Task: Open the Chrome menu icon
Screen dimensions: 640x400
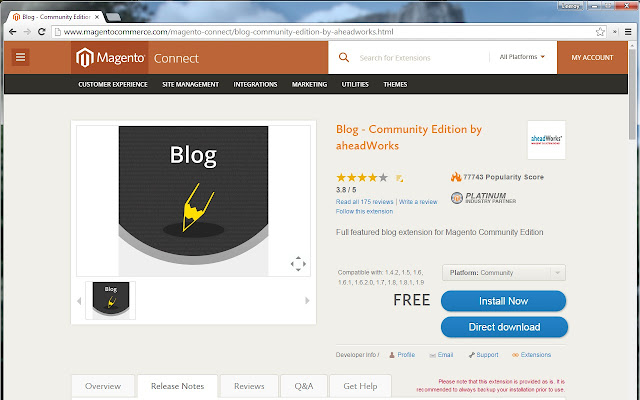Action: click(628, 32)
